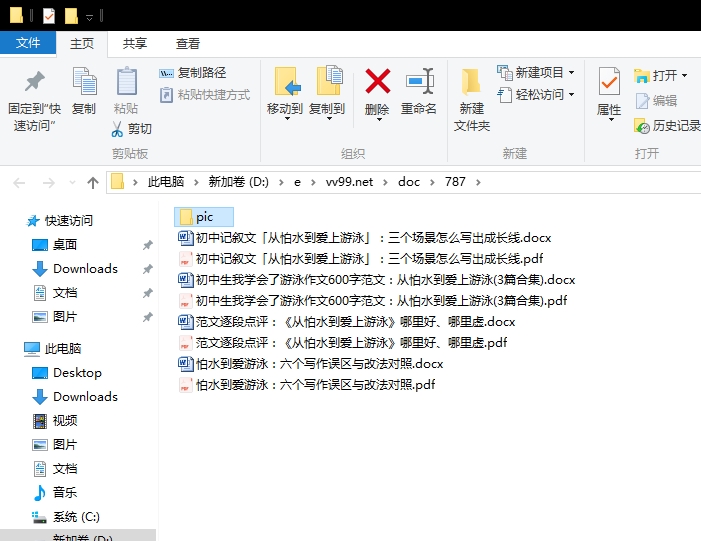This screenshot has width=701, height=541.
Task: Click the vv99.net breadcrumb
Action: [x=349, y=182]
